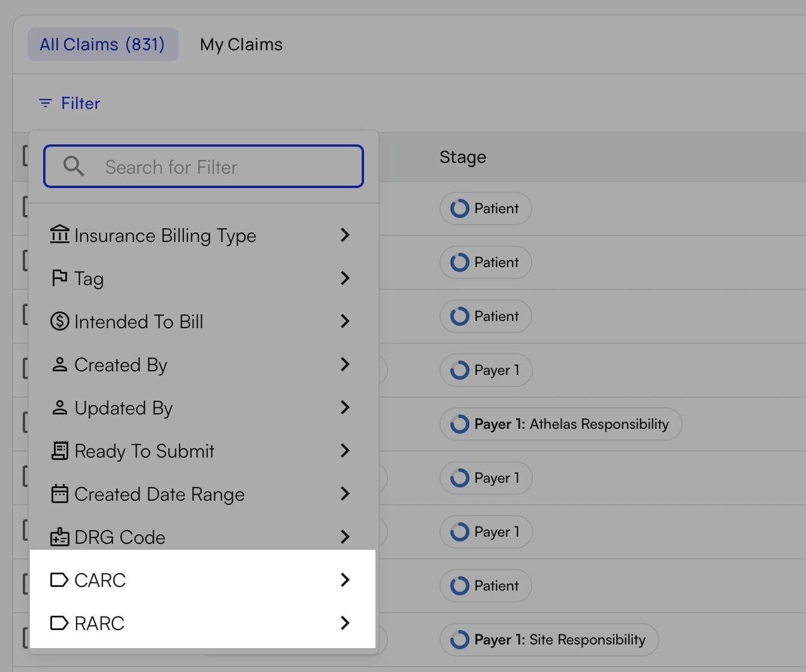The width and height of the screenshot is (806, 672).
Task: Click the Insurance Billing Type bank icon
Action: pos(59,235)
